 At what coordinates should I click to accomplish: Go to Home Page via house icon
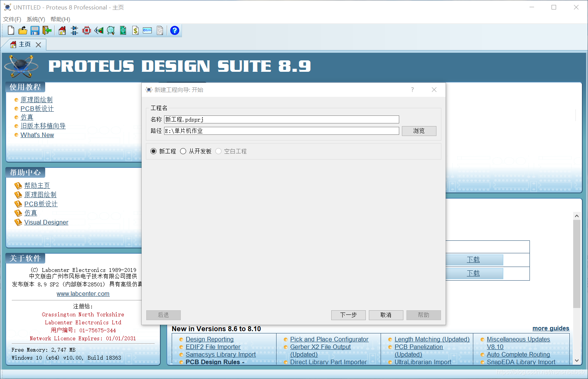62,30
